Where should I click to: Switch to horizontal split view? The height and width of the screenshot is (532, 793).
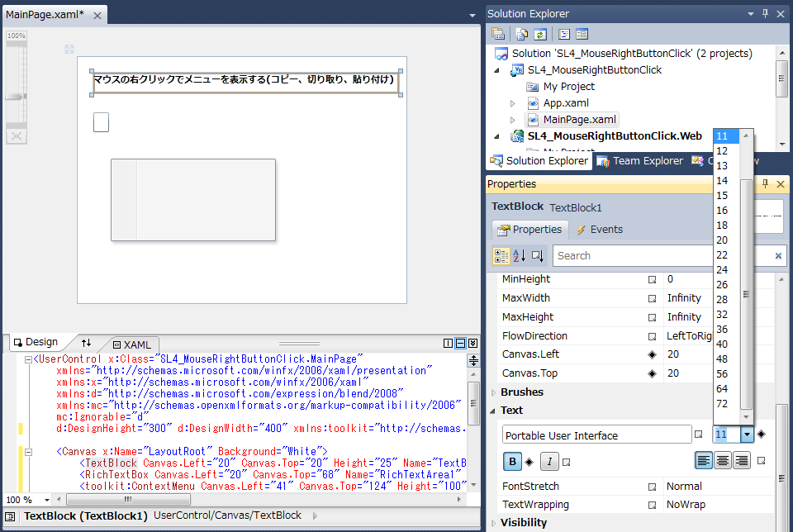(x=461, y=344)
